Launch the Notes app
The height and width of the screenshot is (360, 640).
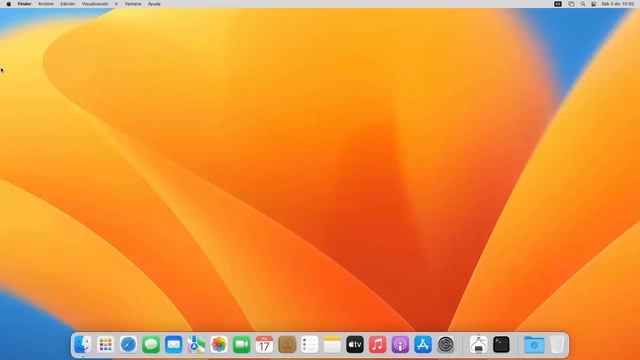point(332,345)
